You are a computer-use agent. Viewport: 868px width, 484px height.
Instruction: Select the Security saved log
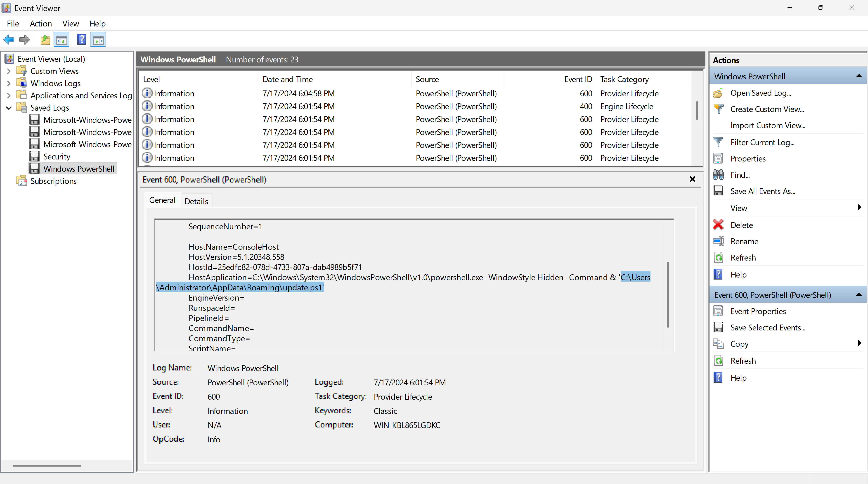[x=57, y=156]
